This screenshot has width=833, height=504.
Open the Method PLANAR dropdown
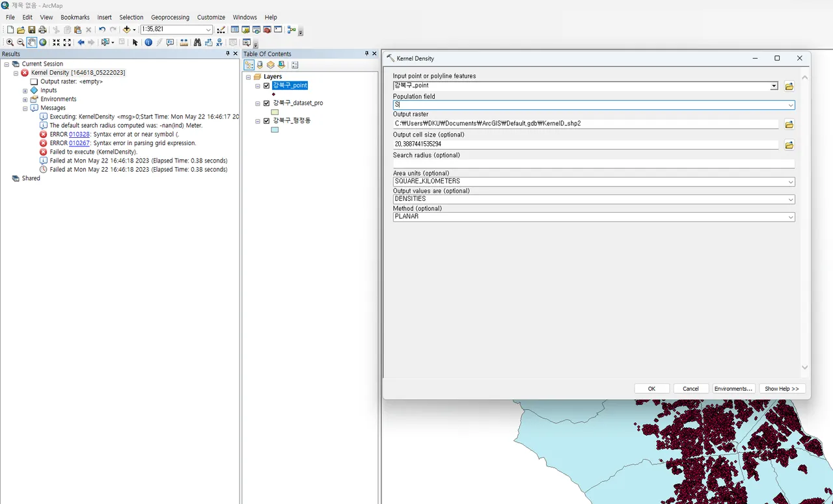click(x=791, y=217)
